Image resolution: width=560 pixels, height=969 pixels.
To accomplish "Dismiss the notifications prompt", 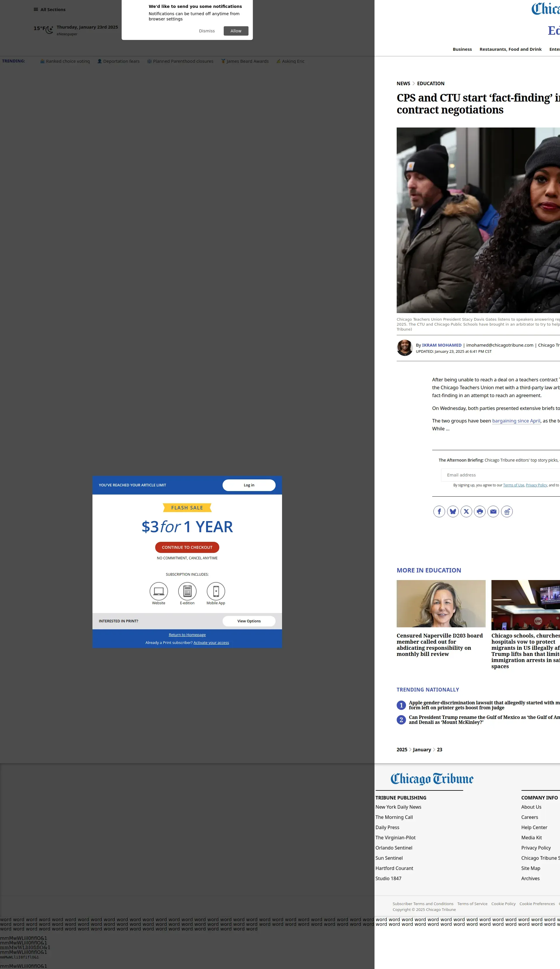I will [207, 31].
